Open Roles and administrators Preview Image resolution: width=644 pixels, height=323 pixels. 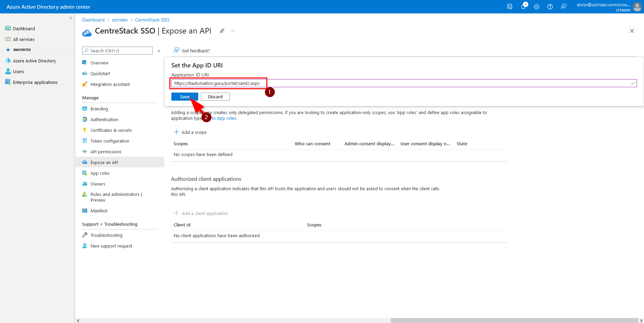coord(116,197)
